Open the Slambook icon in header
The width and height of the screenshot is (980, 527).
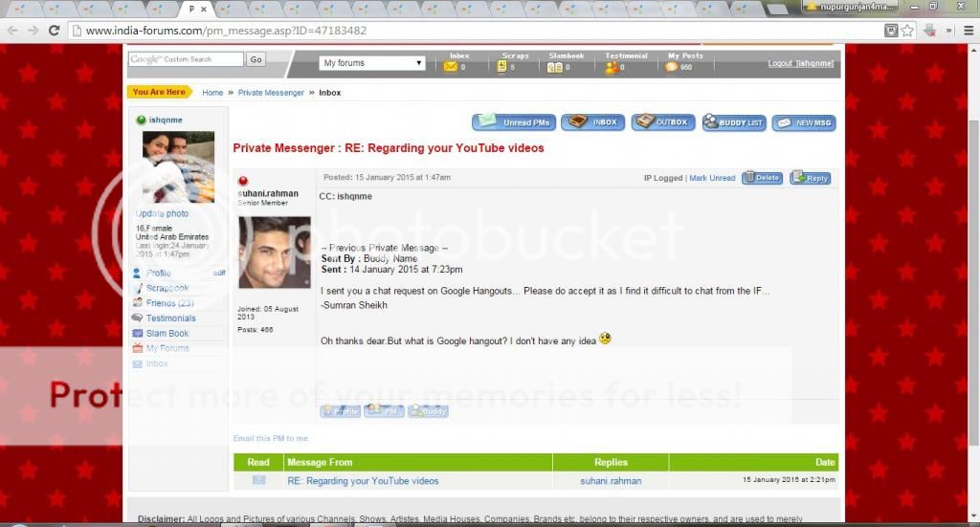pyautogui.click(x=555, y=67)
